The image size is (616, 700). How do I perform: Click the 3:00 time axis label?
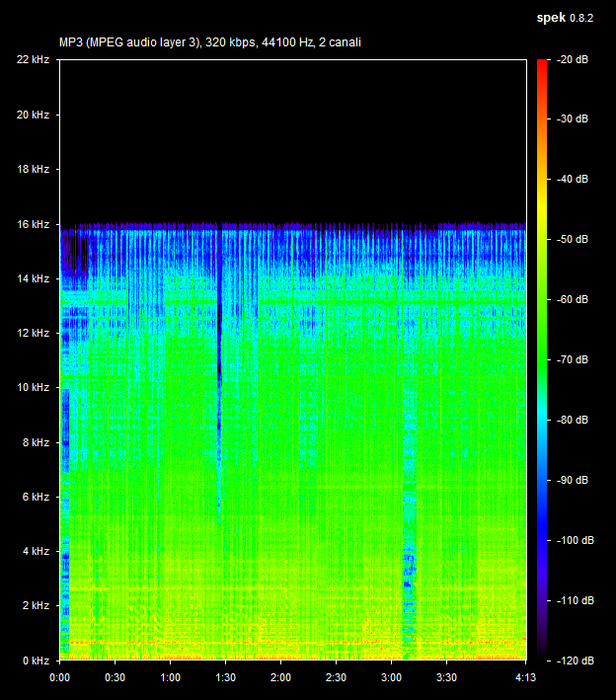pos(392,677)
